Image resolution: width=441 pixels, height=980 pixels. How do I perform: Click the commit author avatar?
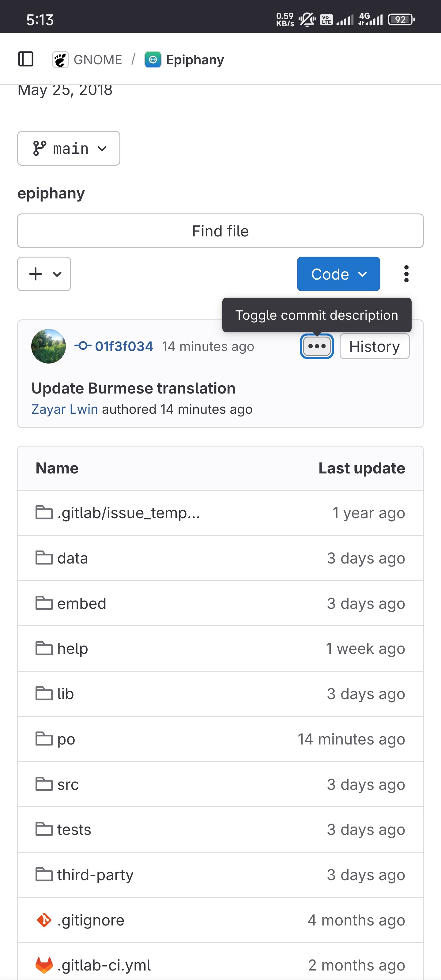[x=48, y=346]
